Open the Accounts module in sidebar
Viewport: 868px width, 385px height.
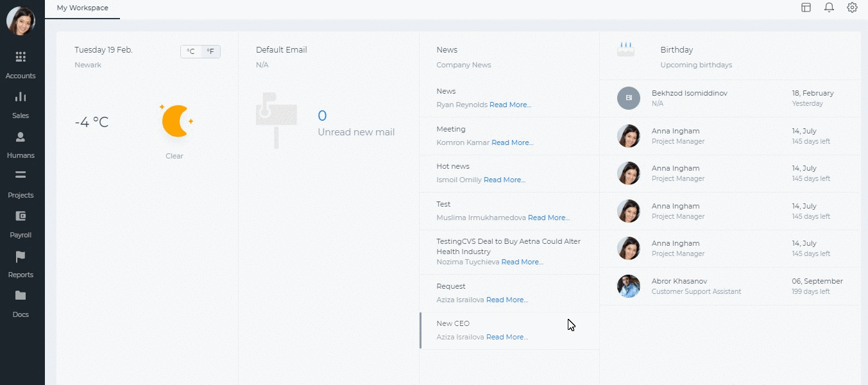(21, 65)
